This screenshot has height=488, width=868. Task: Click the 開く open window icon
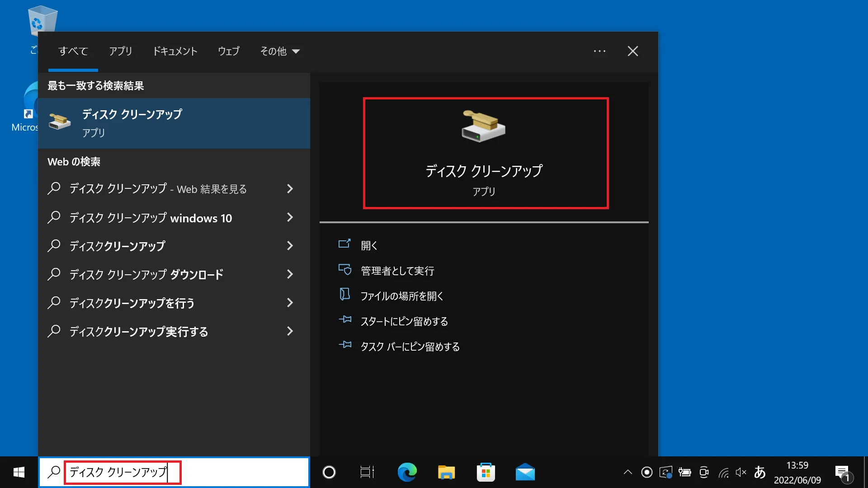click(344, 244)
